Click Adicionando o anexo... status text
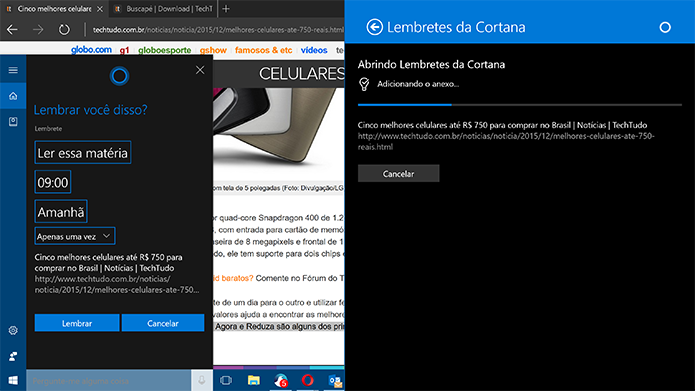 click(x=418, y=84)
